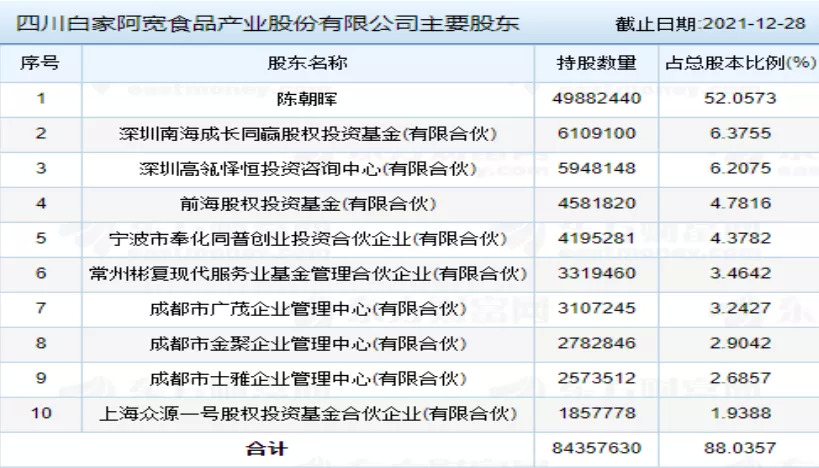Select 宁波市奉化同普创业投资合伙企业(有限合伙)

point(308,239)
